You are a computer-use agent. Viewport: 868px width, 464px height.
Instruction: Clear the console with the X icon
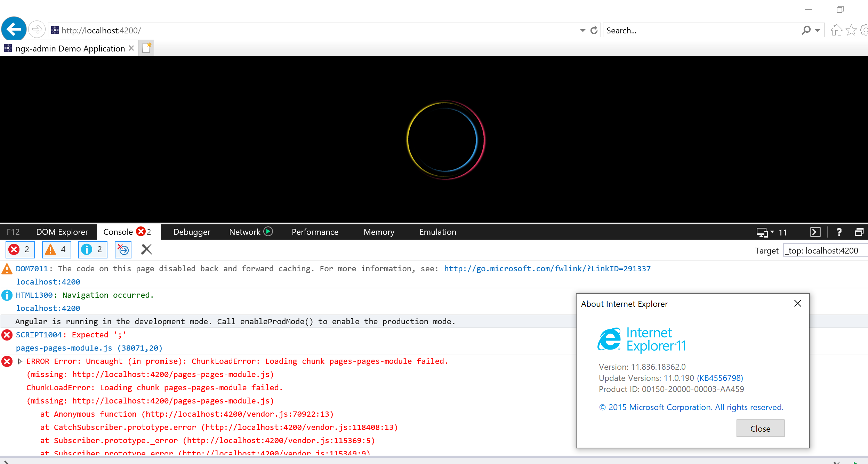(x=146, y=249)
